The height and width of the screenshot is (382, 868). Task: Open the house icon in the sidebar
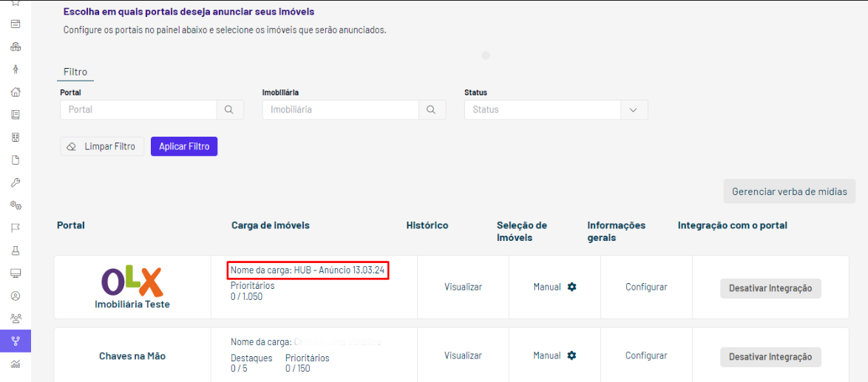point(16,92)
